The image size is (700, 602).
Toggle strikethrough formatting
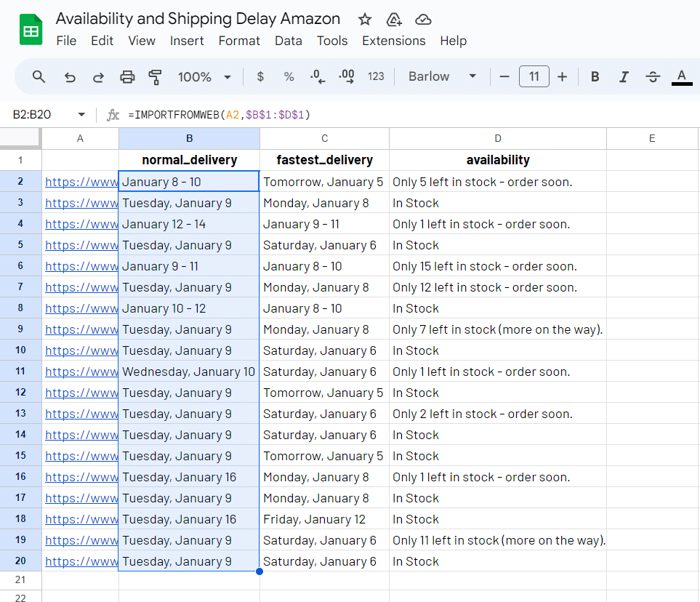pos(652,76)
